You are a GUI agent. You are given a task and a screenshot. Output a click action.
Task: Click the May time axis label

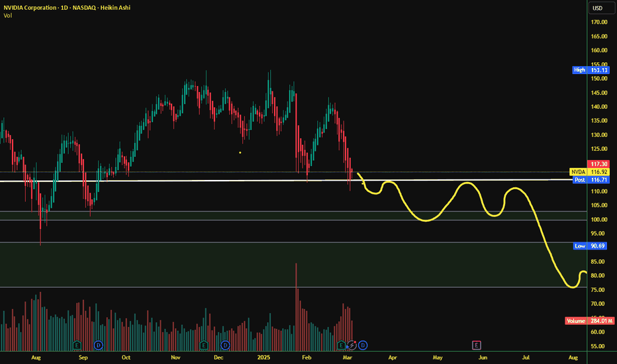(x=438, y=357)
